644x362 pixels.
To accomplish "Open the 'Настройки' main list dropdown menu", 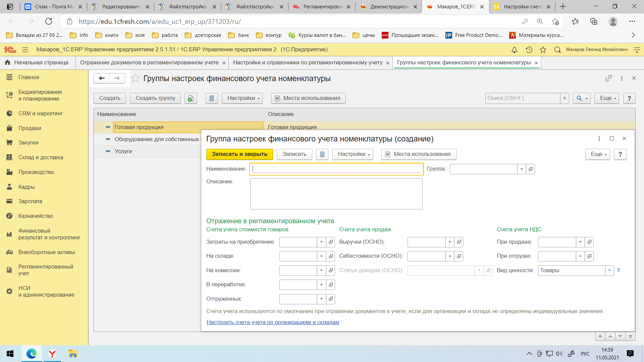I will tap(244, 98).
